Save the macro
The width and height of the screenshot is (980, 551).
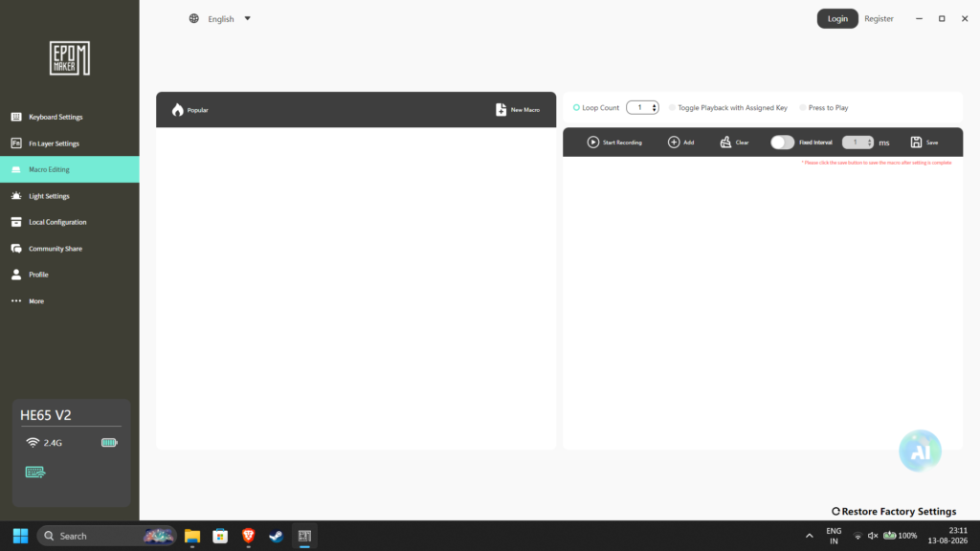click(924, 143)
